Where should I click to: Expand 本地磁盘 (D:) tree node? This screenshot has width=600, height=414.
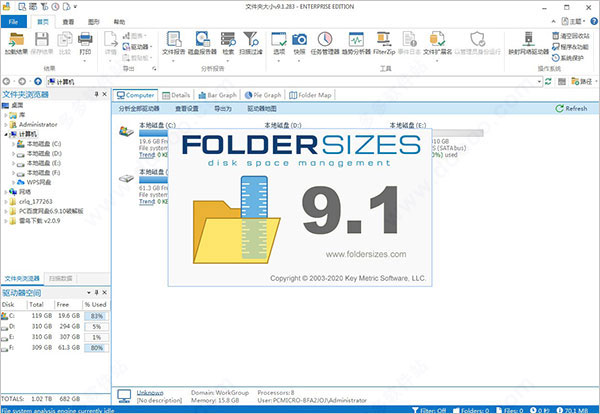pyautogui.click(x=13, y=153)
